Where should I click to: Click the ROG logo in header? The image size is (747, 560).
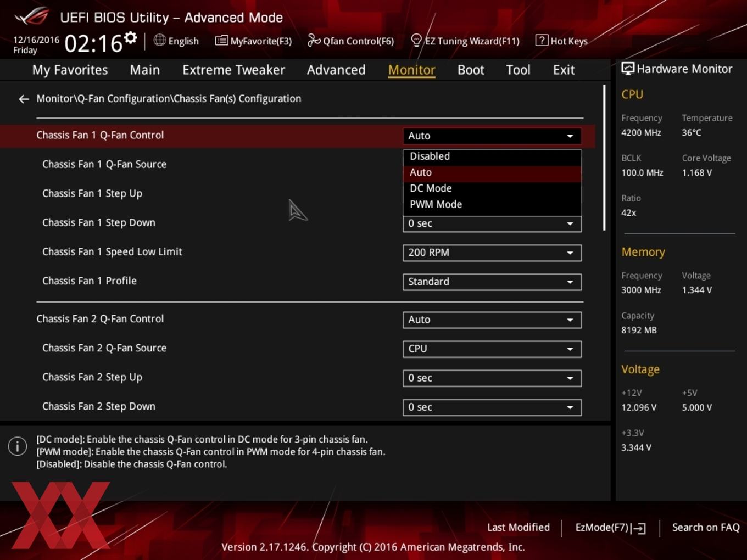[x=32, y=16]
